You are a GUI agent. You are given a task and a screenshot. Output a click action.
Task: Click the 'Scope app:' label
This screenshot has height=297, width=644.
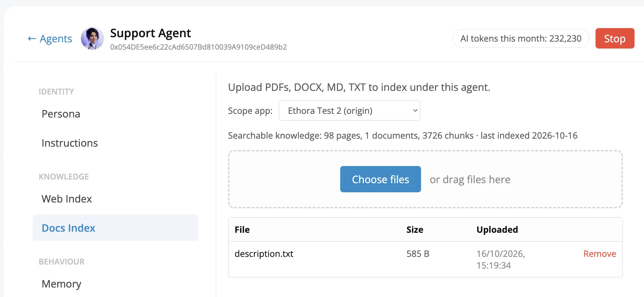point(250,111)
